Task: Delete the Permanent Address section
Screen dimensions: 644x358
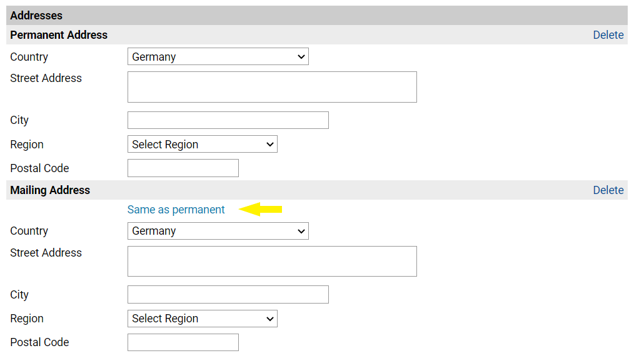Action: (608, 35)
